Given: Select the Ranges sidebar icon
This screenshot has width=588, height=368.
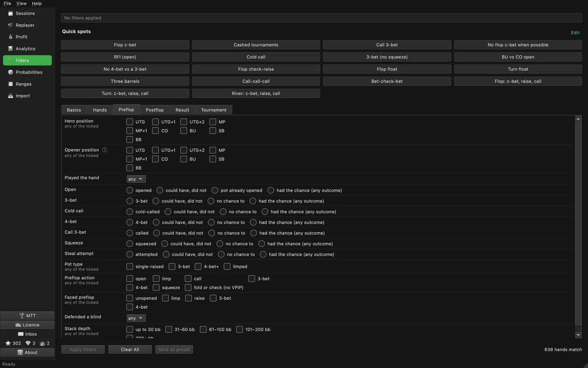Looking at the screenshot, I should pos(11,84).
